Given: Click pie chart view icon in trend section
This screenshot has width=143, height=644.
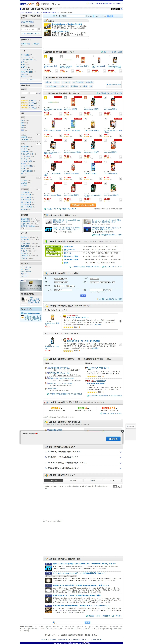Looking at the screenshot, I should (119, 486).
